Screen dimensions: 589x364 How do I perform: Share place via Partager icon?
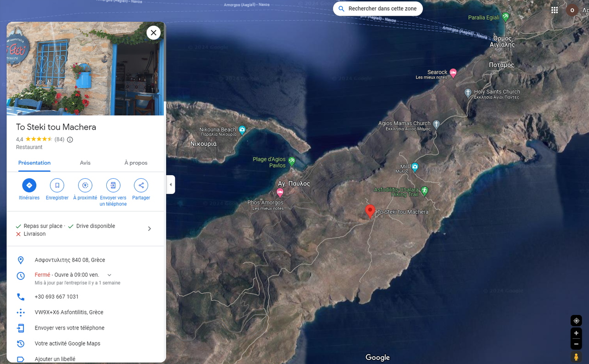pos(141,185)
